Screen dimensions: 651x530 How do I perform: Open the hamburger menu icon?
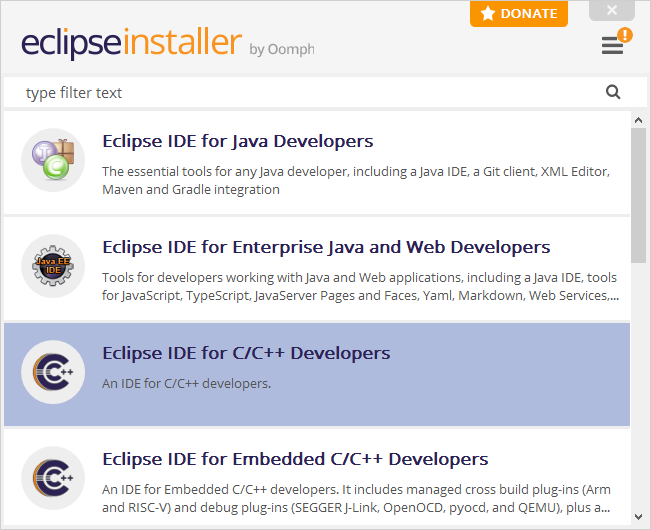pyautogui.click(x=612, y=45)
